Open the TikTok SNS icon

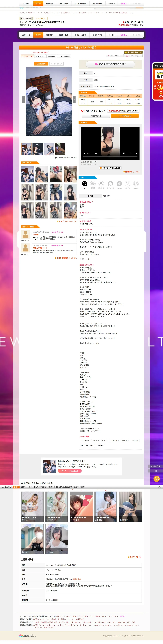(x=119, y=183)
